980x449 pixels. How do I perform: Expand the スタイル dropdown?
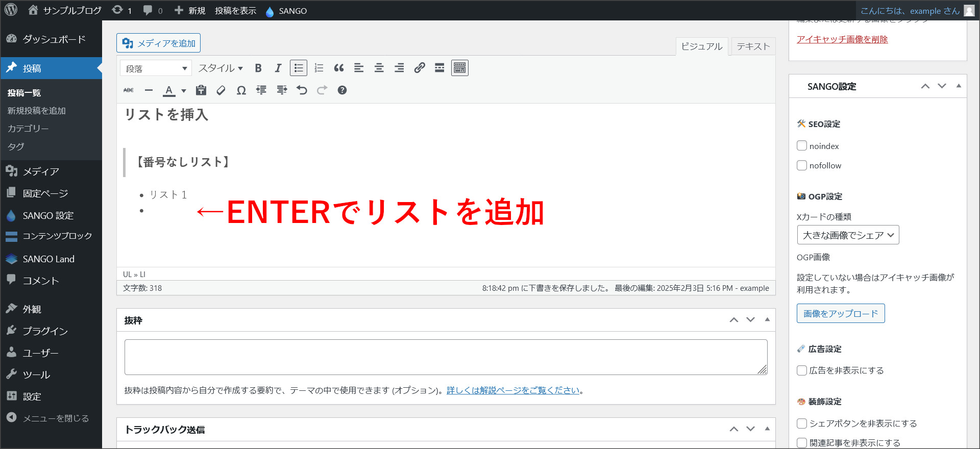pos(220,68)
